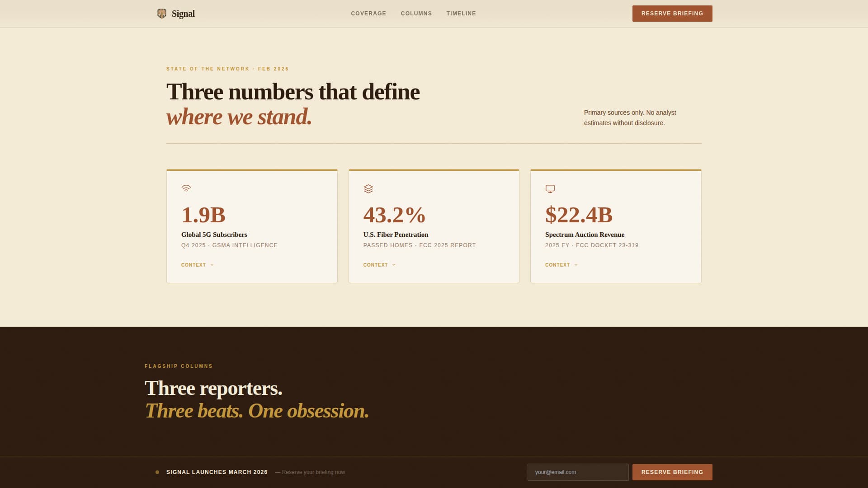Click '2025 FY · FCC Docket 23-319' text

tap(592, 245)
